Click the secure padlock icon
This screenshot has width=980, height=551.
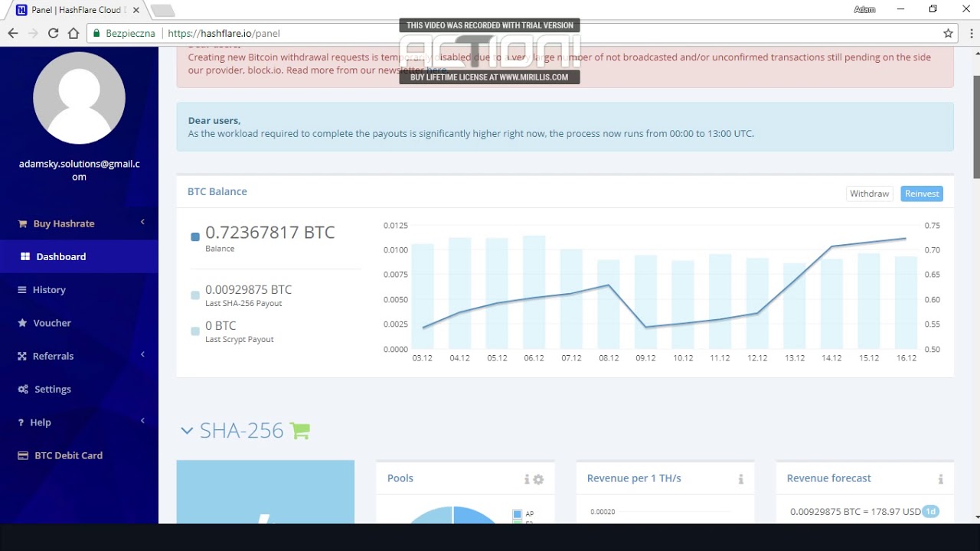click(96, 33)
